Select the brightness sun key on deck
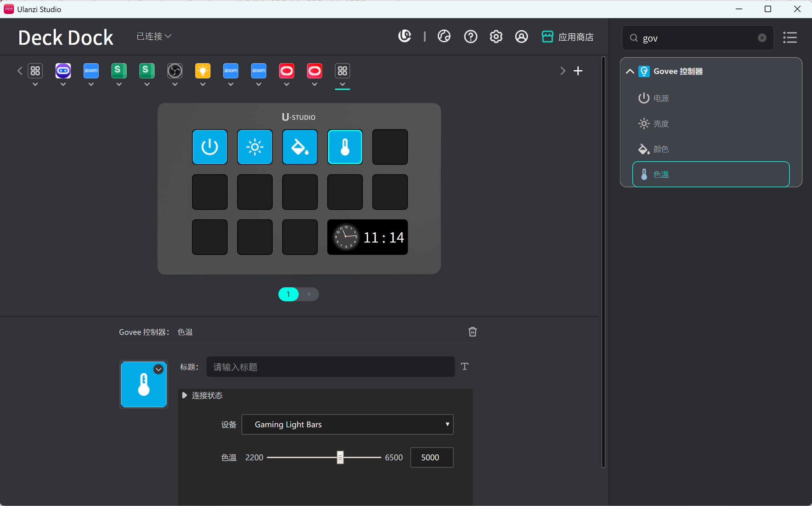 [255, 147]
